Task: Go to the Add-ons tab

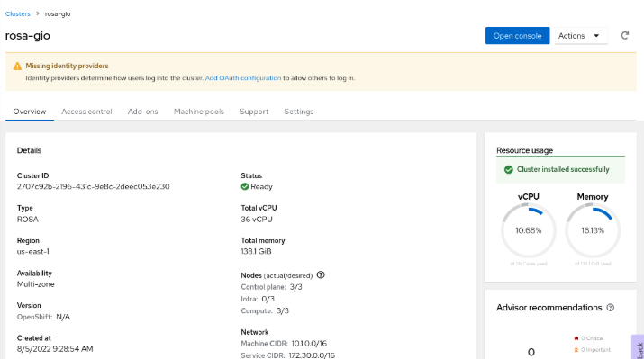Action: [142, 112]
